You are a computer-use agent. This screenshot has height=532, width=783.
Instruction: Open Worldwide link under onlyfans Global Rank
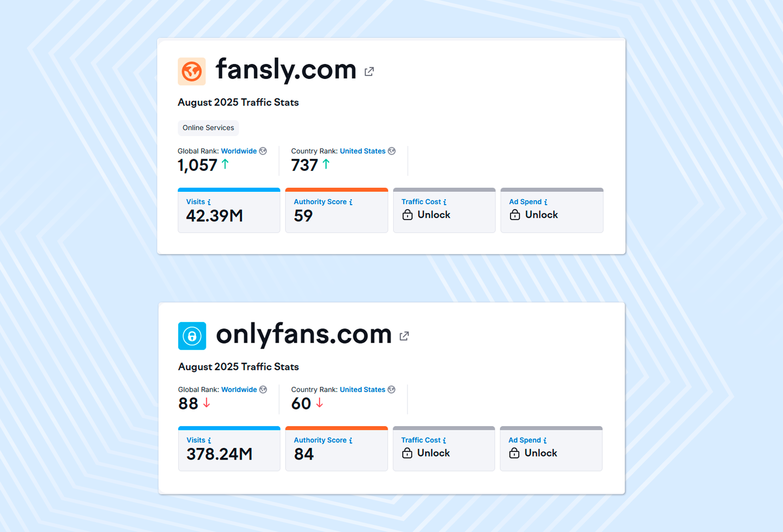(x=239, y=390)
